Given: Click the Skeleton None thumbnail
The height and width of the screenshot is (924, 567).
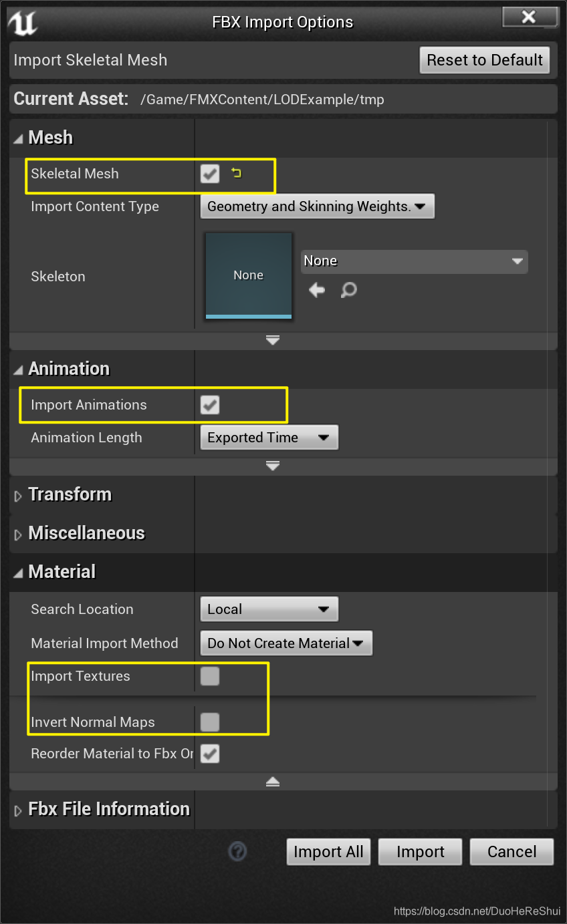Looking at the screenshot, I should [x=249, y=275].
